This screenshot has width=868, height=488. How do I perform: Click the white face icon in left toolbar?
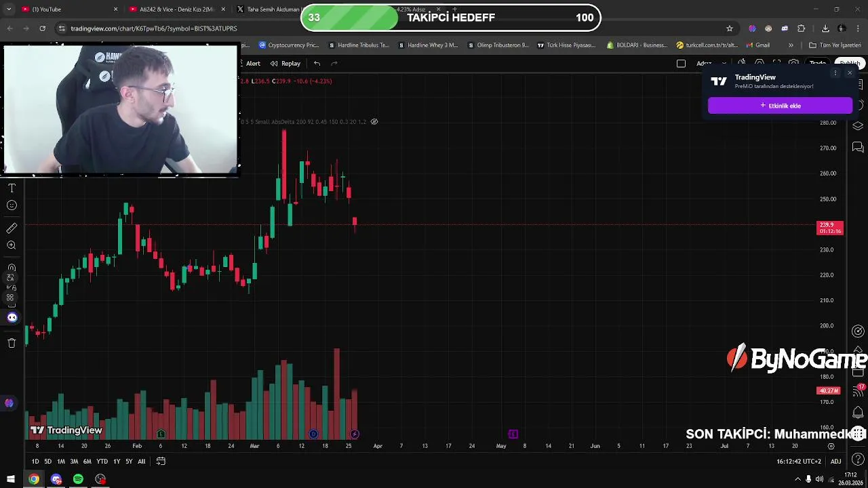pos(12,317)
